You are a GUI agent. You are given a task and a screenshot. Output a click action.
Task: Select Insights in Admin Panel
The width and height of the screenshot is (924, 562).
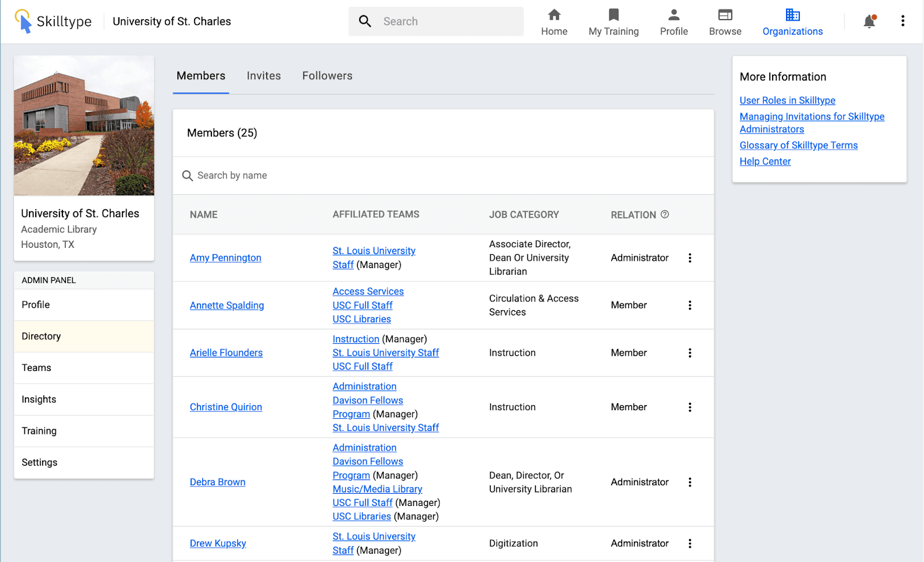pyautogui.click(x=84, y=400)
